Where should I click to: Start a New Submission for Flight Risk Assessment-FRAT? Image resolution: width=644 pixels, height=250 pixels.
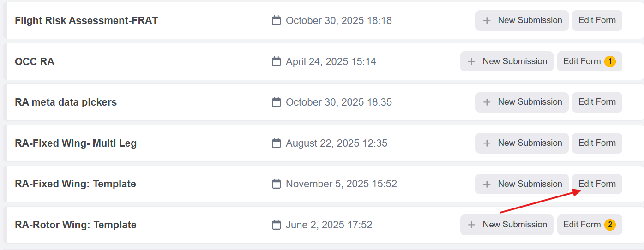(x=522, y=21)
